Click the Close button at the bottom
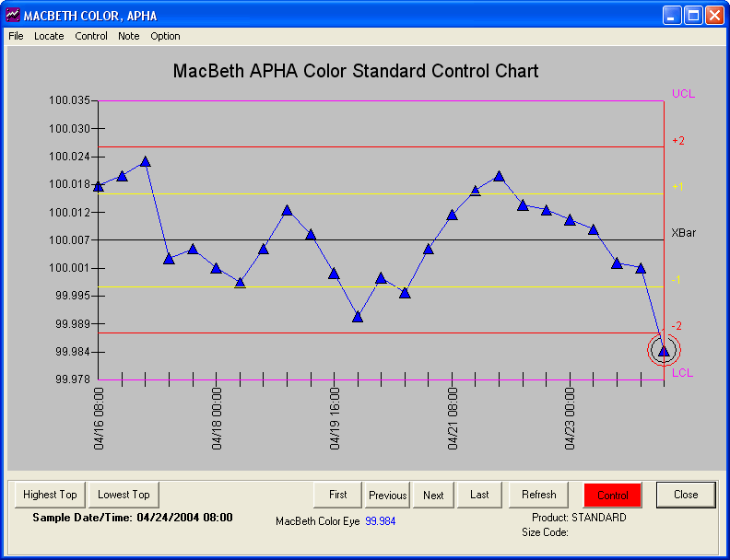The height and width of the screenshot is (560, 730). (686, 495)
